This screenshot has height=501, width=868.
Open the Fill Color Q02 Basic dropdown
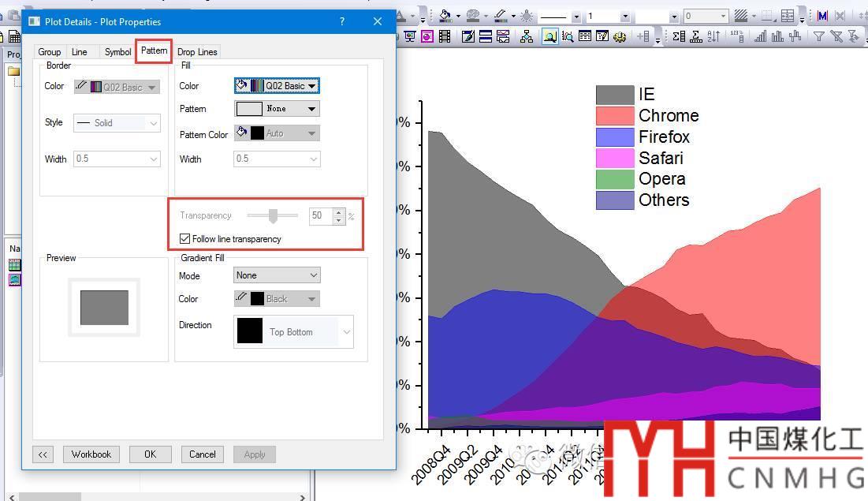pos(277,86)
